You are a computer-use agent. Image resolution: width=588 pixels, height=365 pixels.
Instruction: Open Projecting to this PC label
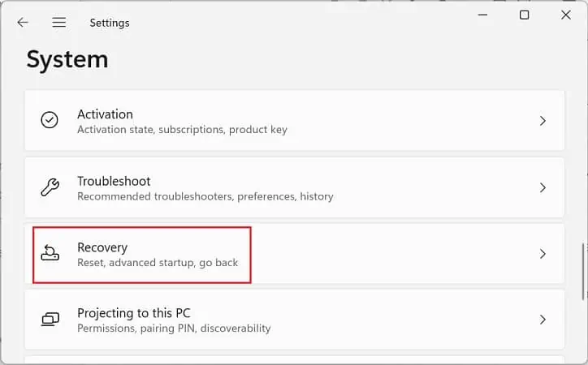coord(134,313)
